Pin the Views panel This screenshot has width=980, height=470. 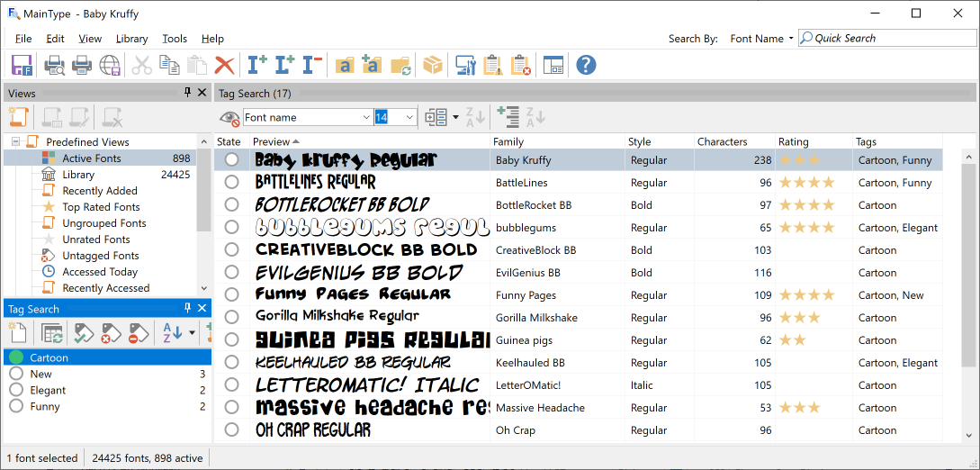click(x=187, y=93)
